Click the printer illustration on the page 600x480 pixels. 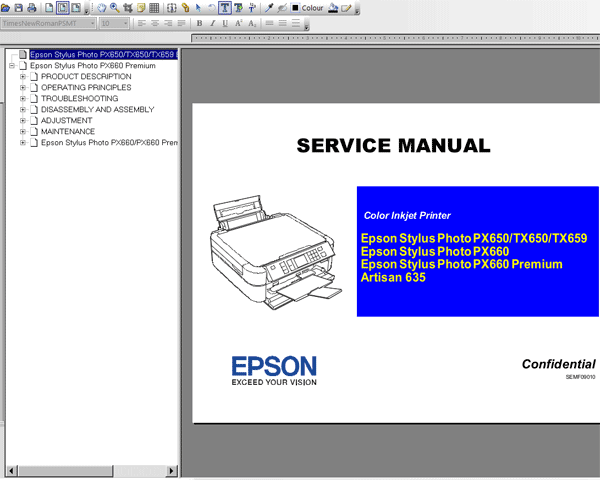point(276,253)
